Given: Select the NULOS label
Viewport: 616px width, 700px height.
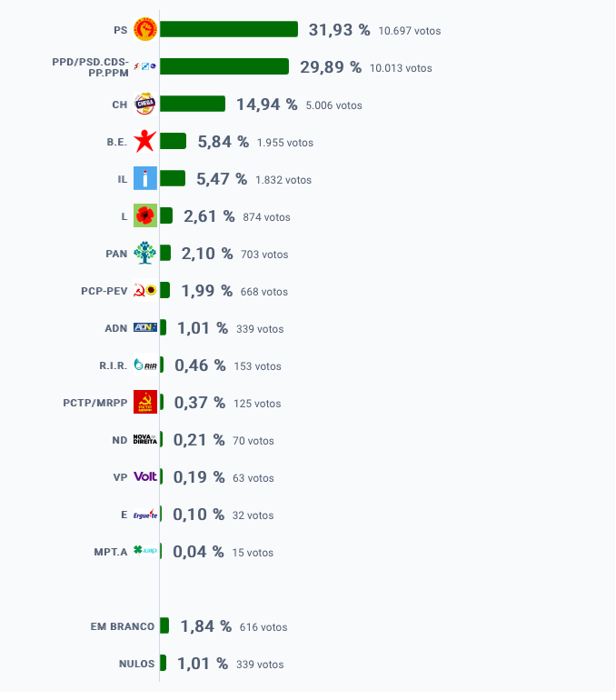Looking at the screenshot, I should click(x=137, y=665).
